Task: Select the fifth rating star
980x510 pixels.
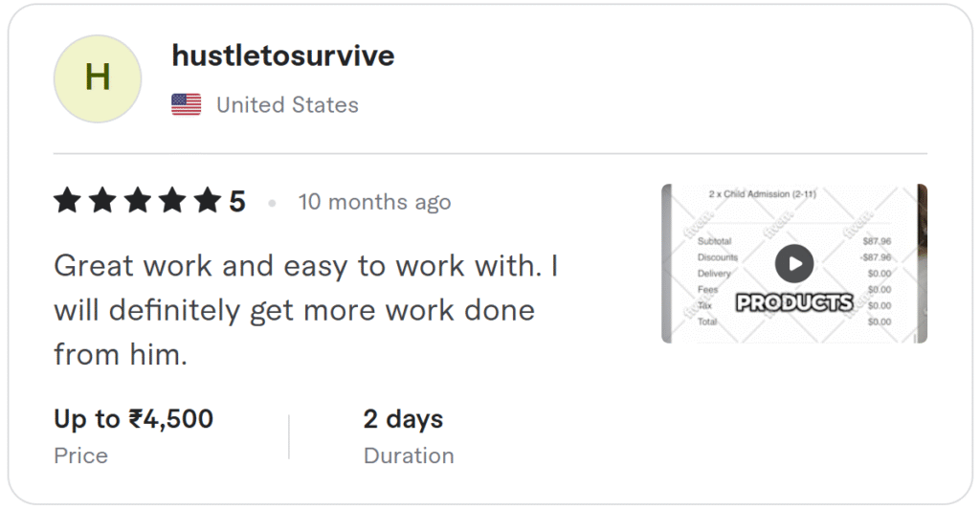Action: (207, 202)
